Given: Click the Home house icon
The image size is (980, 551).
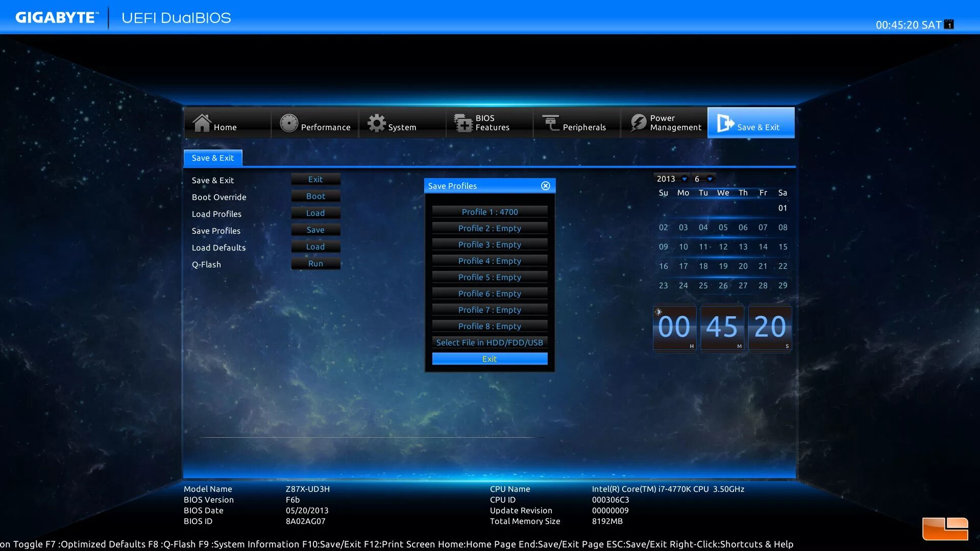Looking at the screenshot, I should [202, 123].
